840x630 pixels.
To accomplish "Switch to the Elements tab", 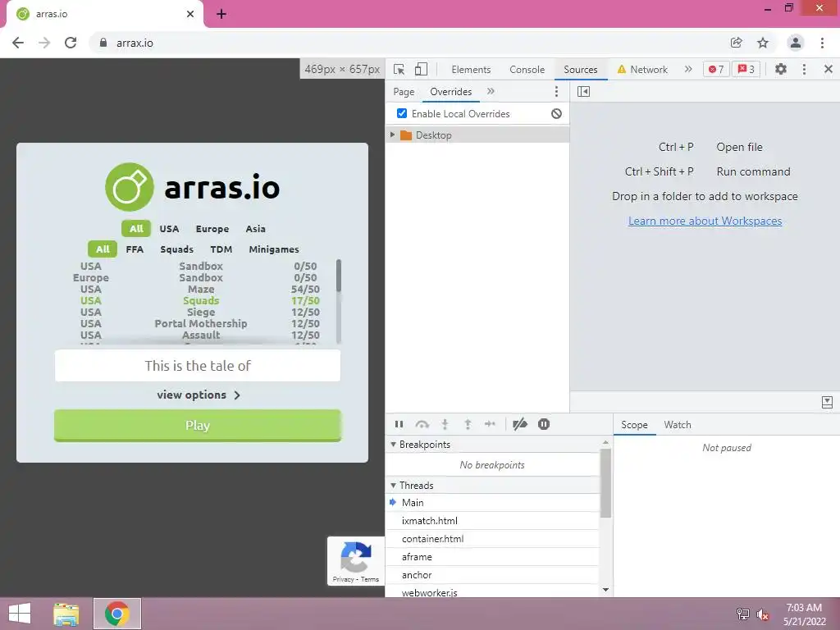I will click(x=471, y=69).
